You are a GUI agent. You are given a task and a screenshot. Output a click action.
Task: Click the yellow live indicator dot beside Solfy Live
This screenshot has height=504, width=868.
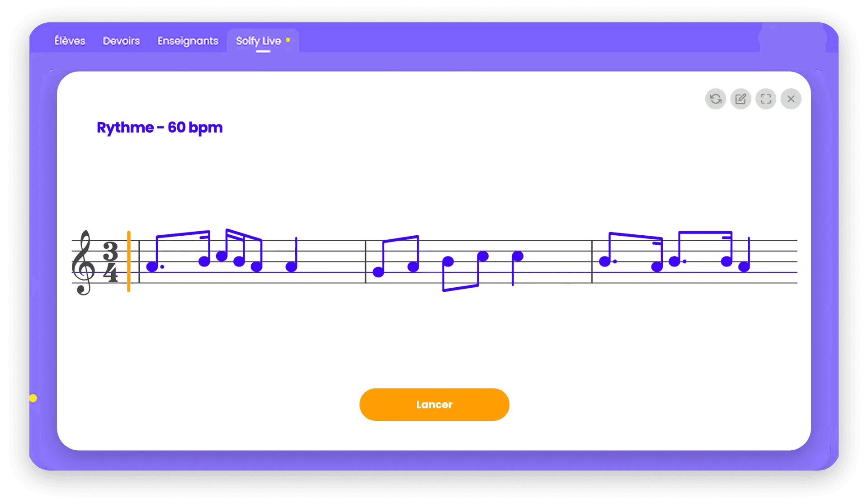pos(288,40)
